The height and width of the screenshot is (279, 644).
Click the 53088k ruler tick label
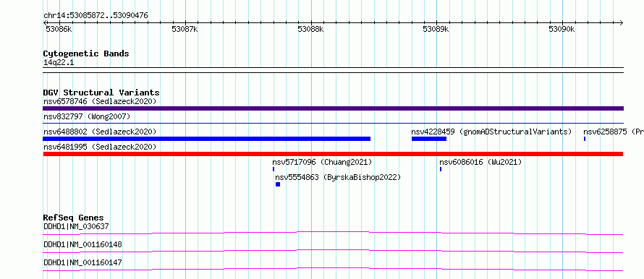click(310, 29)
